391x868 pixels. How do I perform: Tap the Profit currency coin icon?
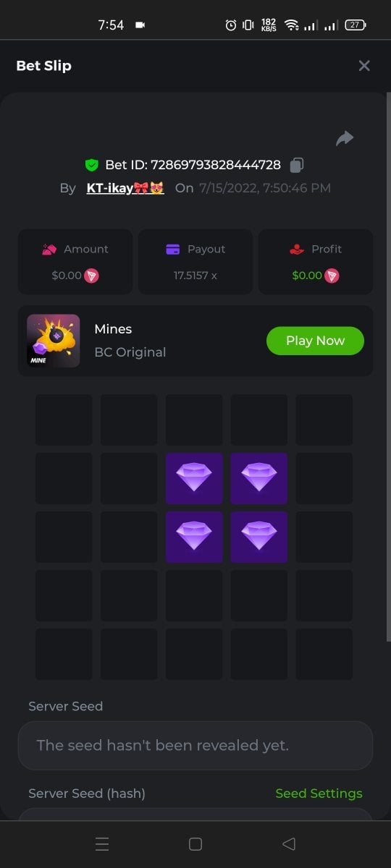pos(332,276)
